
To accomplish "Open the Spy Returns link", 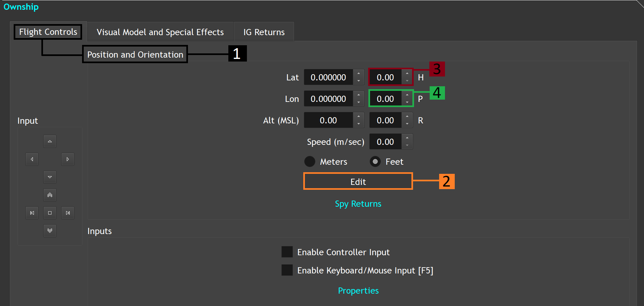I will [x=358, y=204].
